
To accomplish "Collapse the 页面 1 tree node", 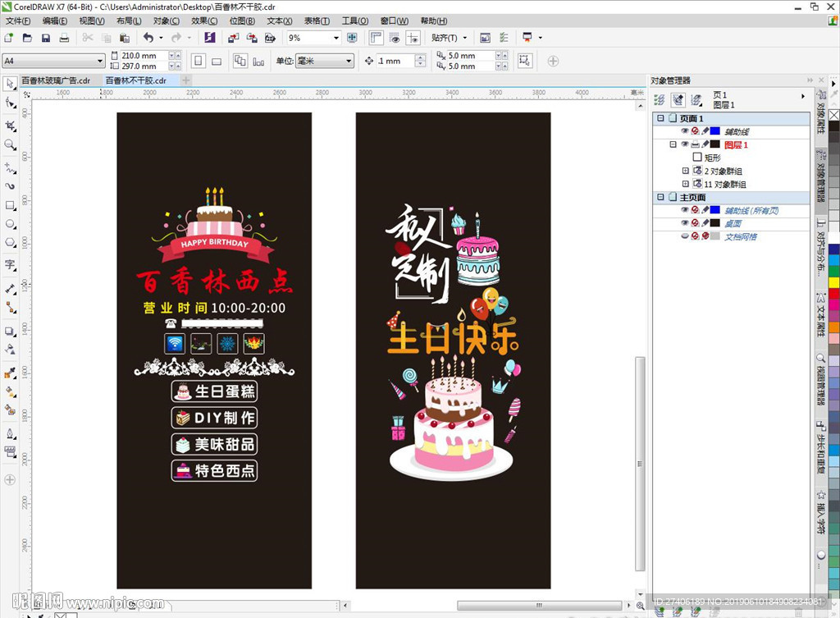I will [x=660, y=118].
